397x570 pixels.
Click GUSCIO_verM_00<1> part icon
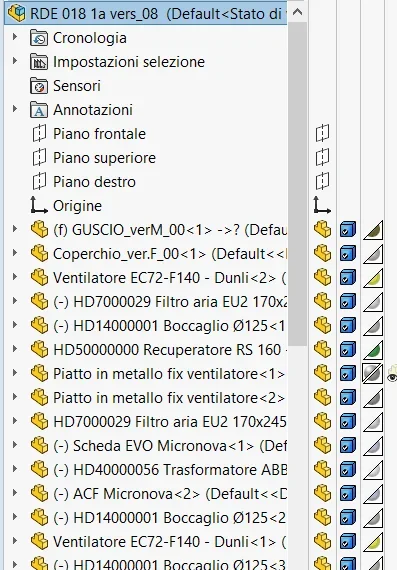tap(39, 229)
